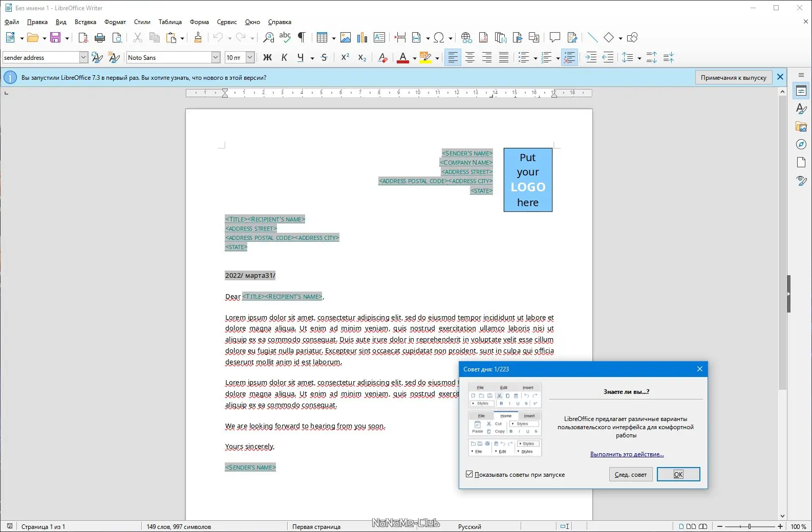Insert a table from toolbar
The width and height of the screenshot is (812, 532).
322,37
